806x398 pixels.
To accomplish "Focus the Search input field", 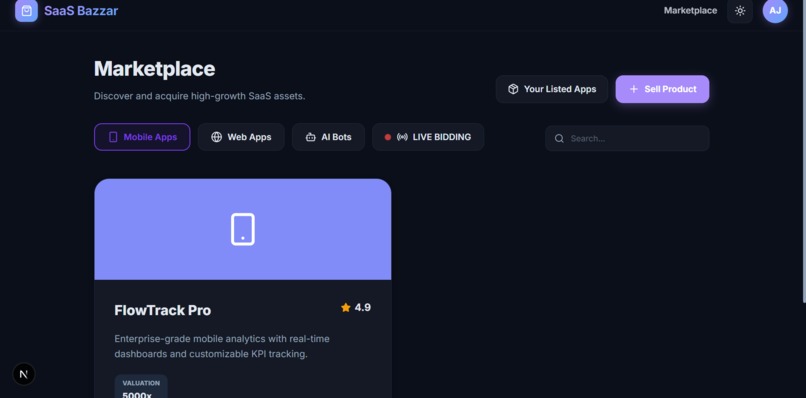I will point(627,138).
